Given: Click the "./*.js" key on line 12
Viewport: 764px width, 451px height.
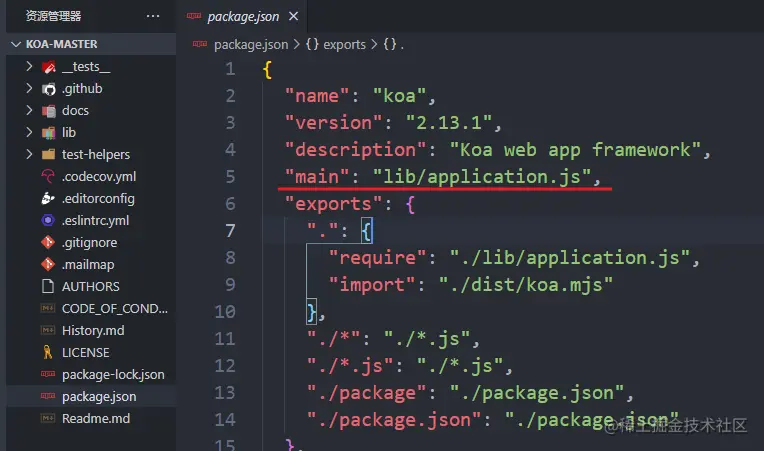Looking at the screenshot, I should pos(350,366).
